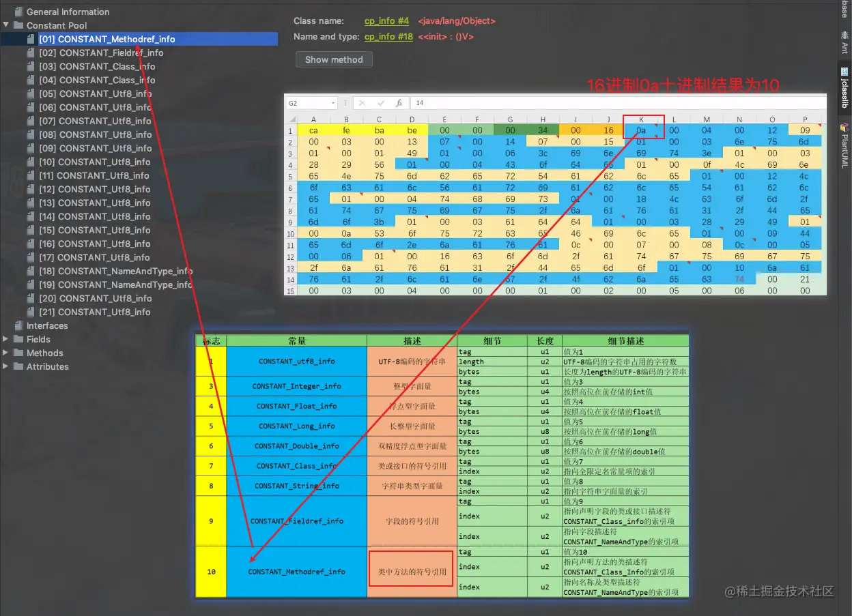Select [12] CONSTANT_Utf8_info entry

tap(95, 189)
